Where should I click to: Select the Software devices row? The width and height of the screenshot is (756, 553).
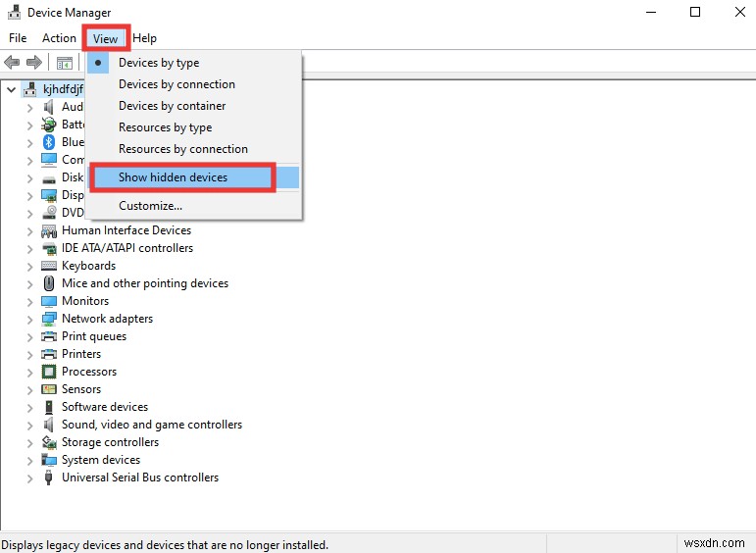click(105, 407)
